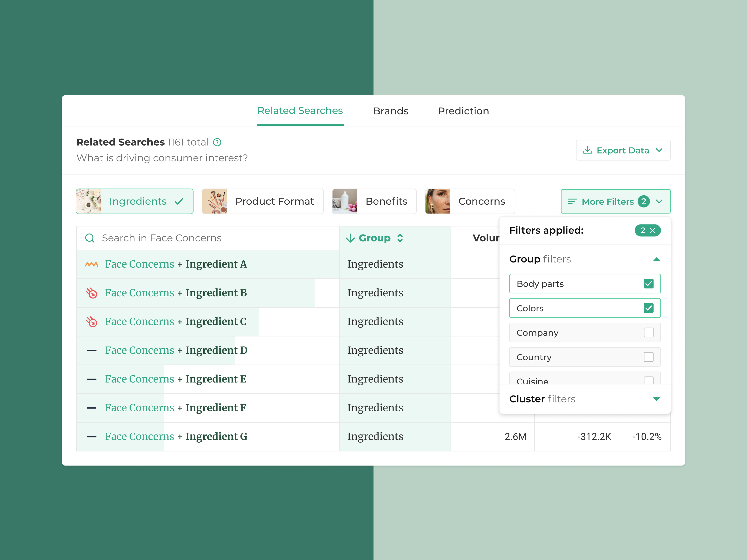Click the Product Format thumbnail image
The width and height of the screenshot is (747, 560).
pyautogui.click(x=214, y=201)
